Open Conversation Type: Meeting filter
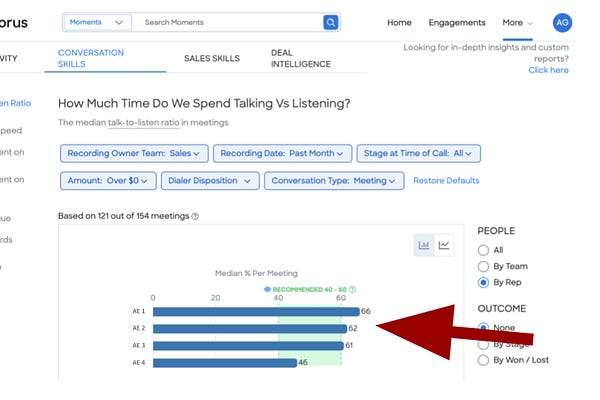This screenshot has height=400, width=600. [334, 181]
